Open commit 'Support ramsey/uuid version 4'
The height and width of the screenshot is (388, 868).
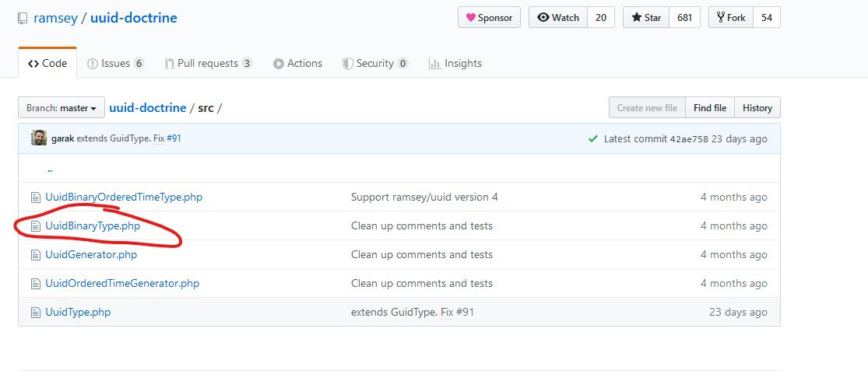tap(424, 197)
